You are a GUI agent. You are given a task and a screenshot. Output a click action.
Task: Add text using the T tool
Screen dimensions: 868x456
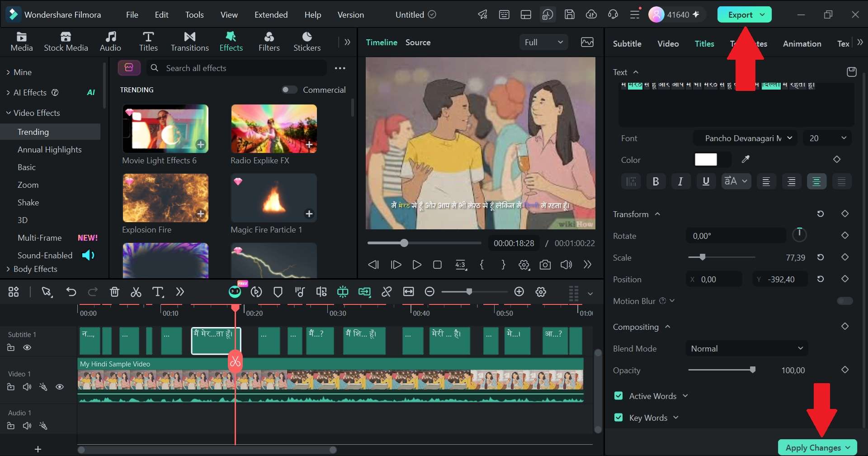(x=157, y=292)
